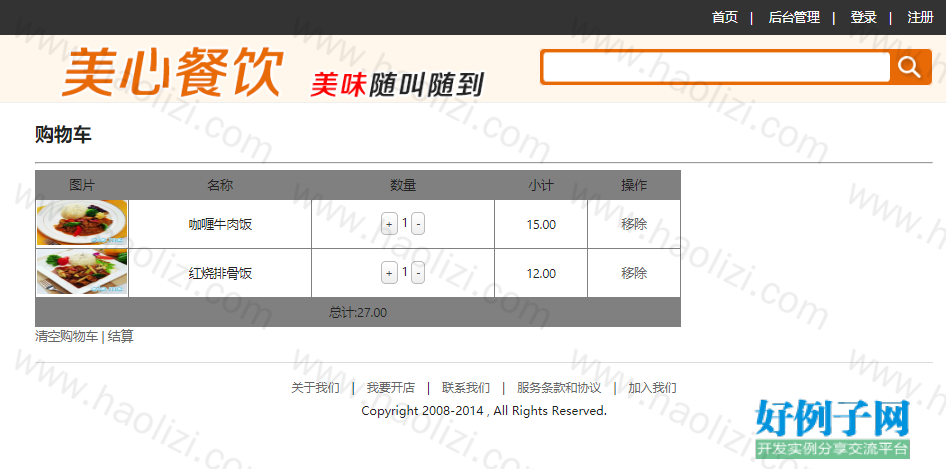
Task: Open the 后台管理 admin link
Action: pyautogui.click(x=794, y=18)
